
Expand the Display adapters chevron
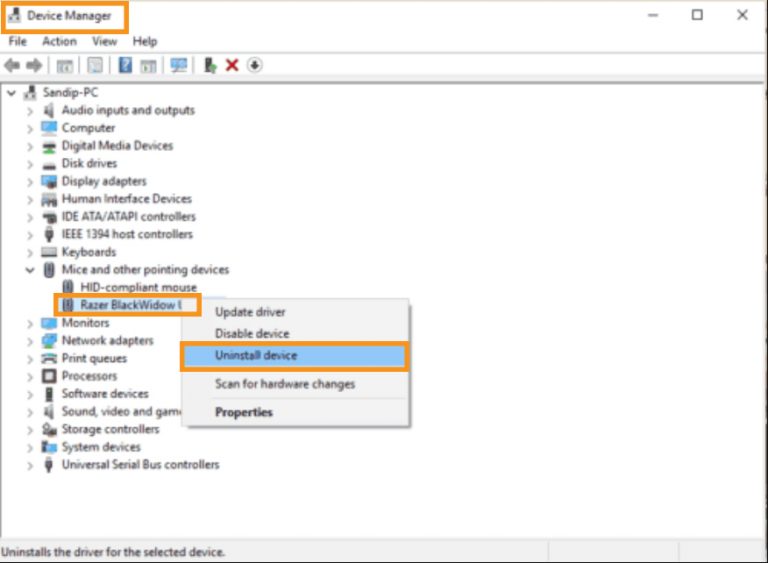click(30, 182)
